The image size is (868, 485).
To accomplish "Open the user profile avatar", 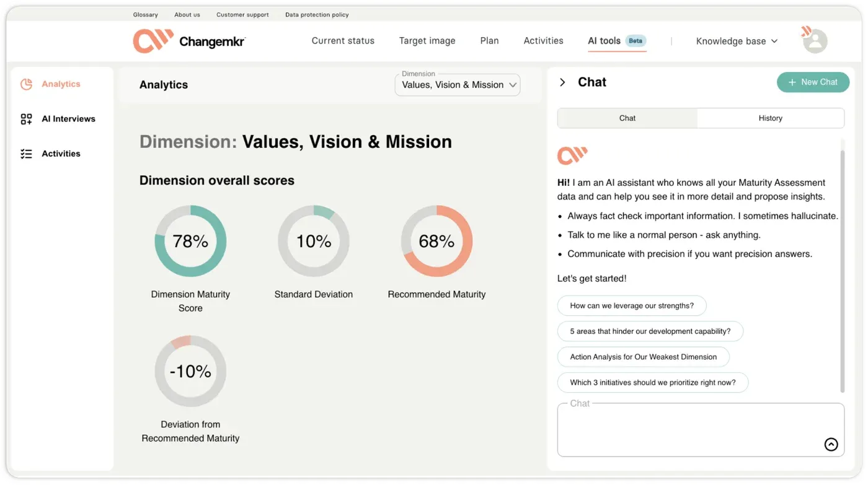I will (x=815, y=41).
